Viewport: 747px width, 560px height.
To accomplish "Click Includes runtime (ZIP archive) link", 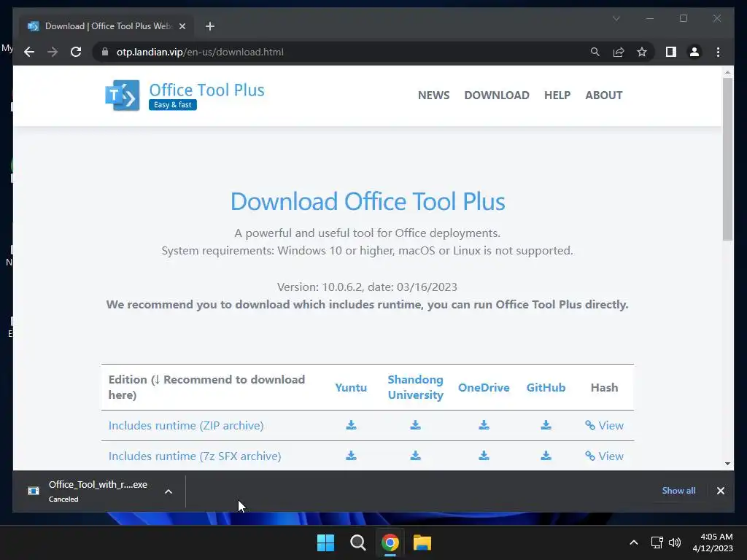I will [x=186, y=425].
